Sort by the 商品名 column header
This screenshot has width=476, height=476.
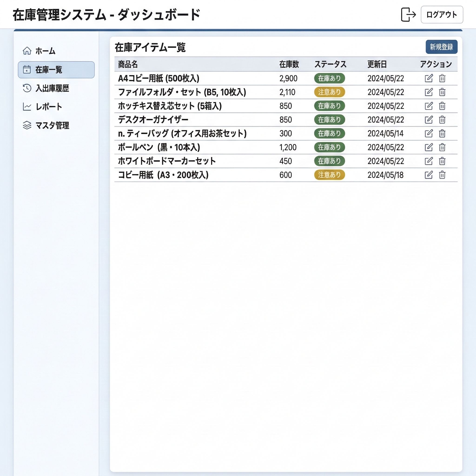pos(128,65)
